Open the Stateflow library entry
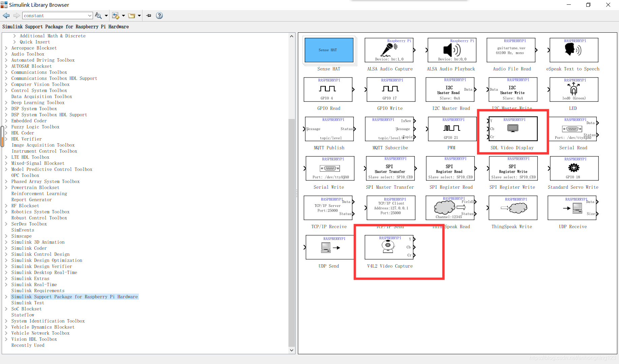The width and height of the screenshot is (619, 364). (x=23, y=315)
